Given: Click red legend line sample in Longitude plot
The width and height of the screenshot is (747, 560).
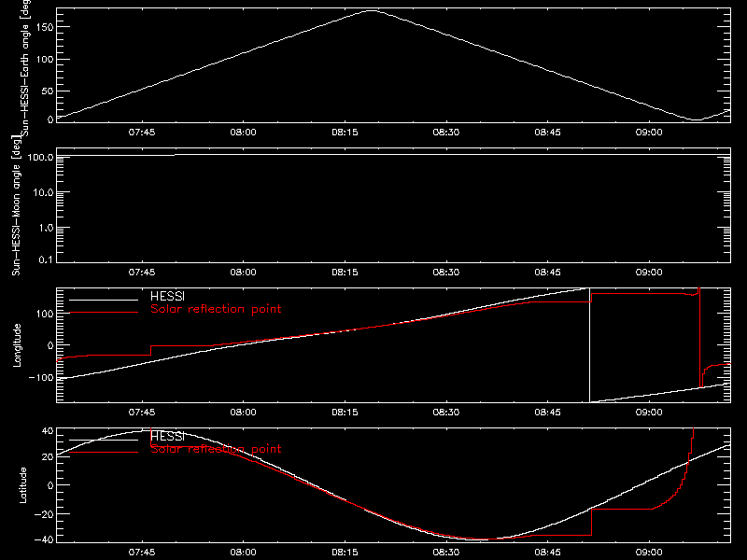Looking at the screenshot, I should 104,313.
